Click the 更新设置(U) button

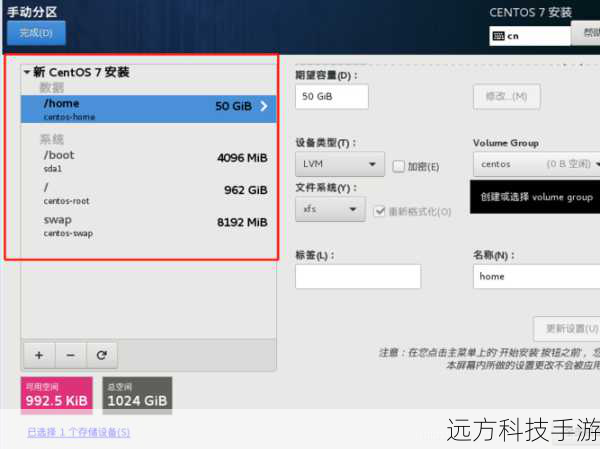567,328
